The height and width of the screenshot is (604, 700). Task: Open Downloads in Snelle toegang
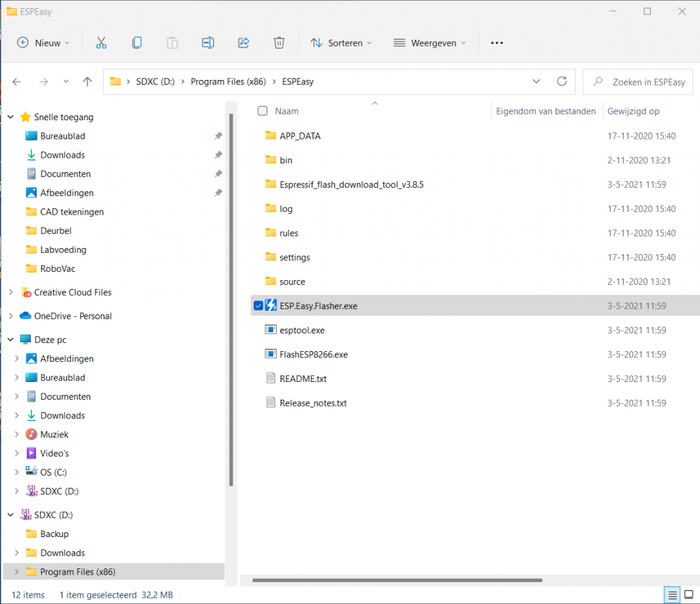coord(62,155)
